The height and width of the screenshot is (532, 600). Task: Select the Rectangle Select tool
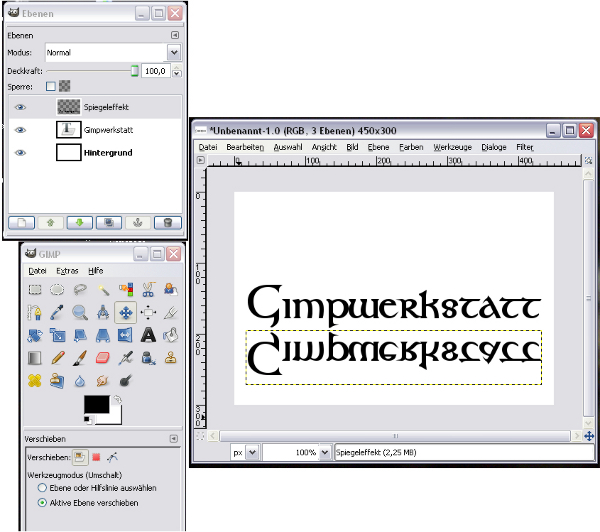click(35, 289)
